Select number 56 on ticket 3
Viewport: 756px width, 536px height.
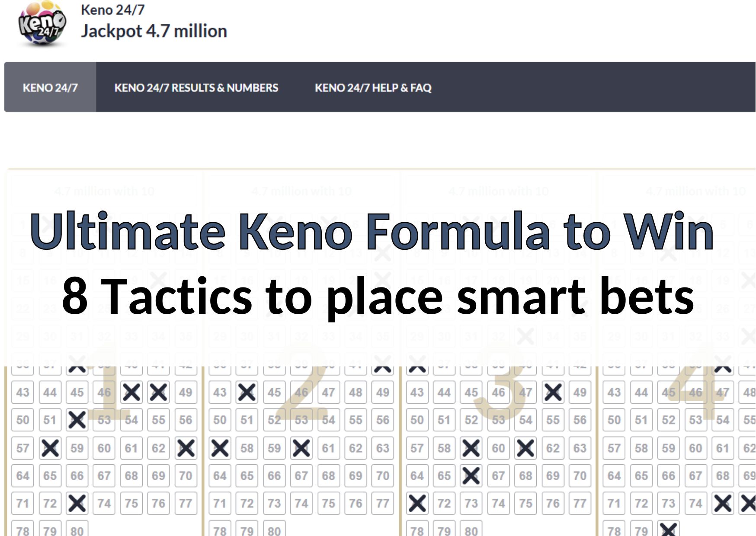pyautogui.click(x=580, y=420)
